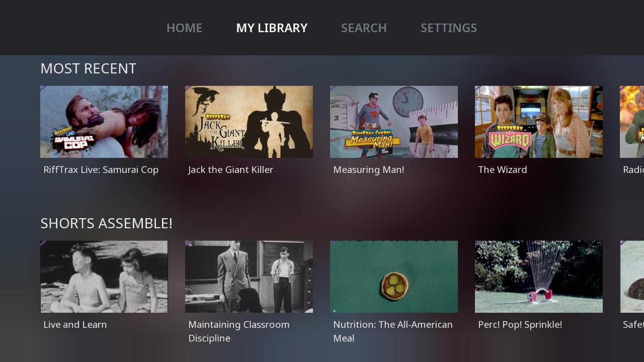This screenshot has height=362, width=644.
Task: Select The Wizard thumbnail
Action: tap(539, 122)
